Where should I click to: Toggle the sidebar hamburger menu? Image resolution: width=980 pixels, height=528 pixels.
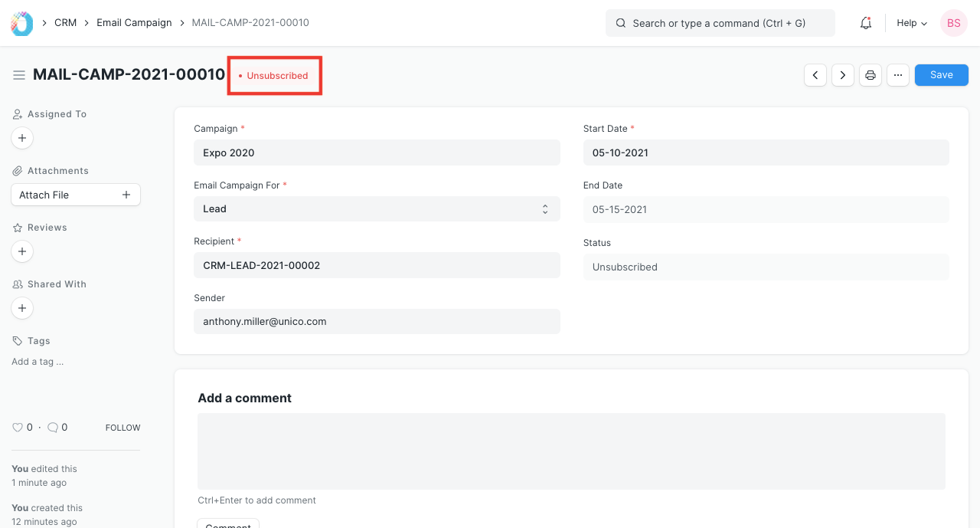point(19,75)
